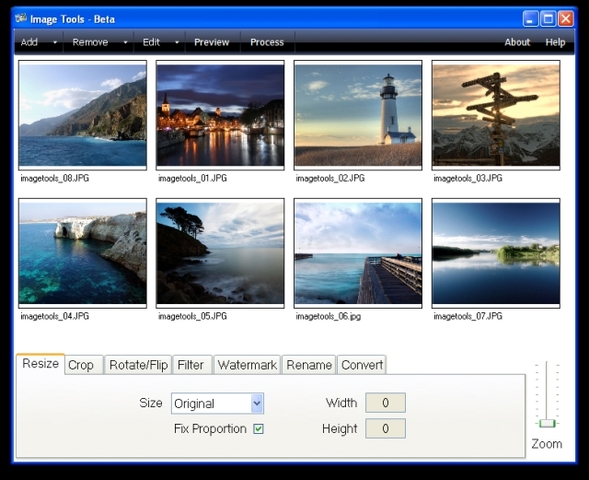Open the Help menu item
The image size is (589, 480).
coord(555,42)
